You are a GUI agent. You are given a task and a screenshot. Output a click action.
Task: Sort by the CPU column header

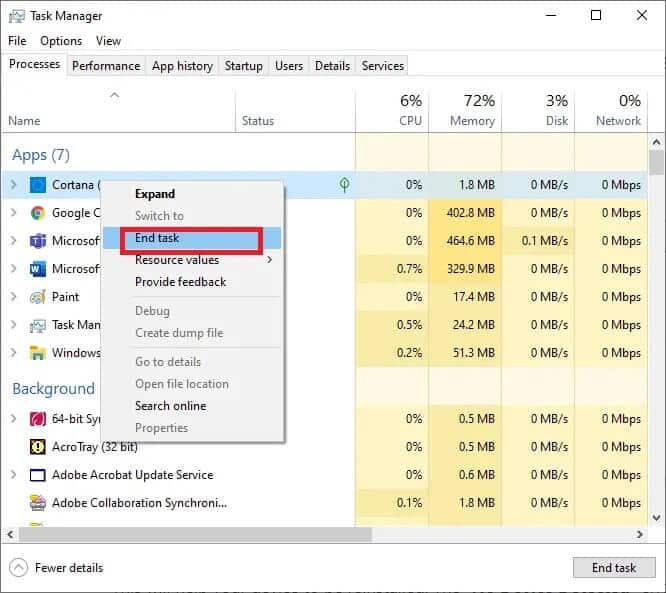click(392, 111)
